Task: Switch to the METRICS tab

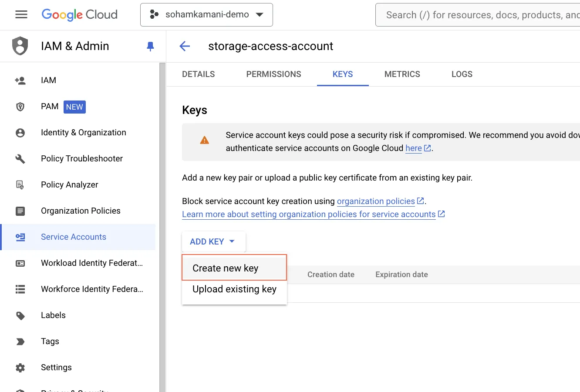Action: [402, 74]
